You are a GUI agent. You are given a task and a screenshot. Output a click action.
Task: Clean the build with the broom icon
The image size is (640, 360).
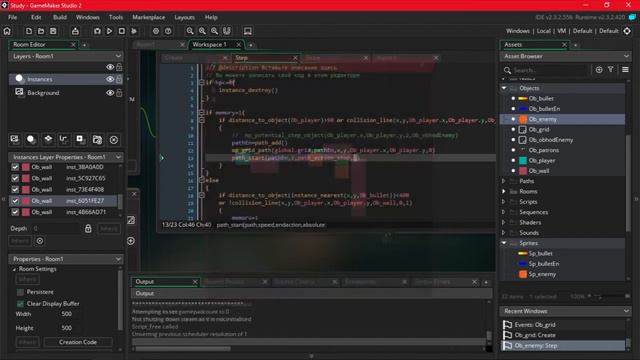(134, 31)
